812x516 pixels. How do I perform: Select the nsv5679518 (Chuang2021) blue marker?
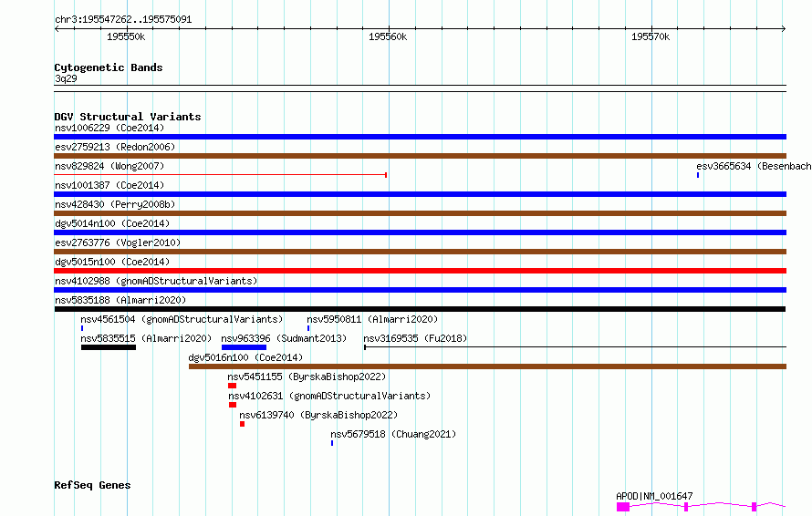pyautogui.click(x=332, y=443)
